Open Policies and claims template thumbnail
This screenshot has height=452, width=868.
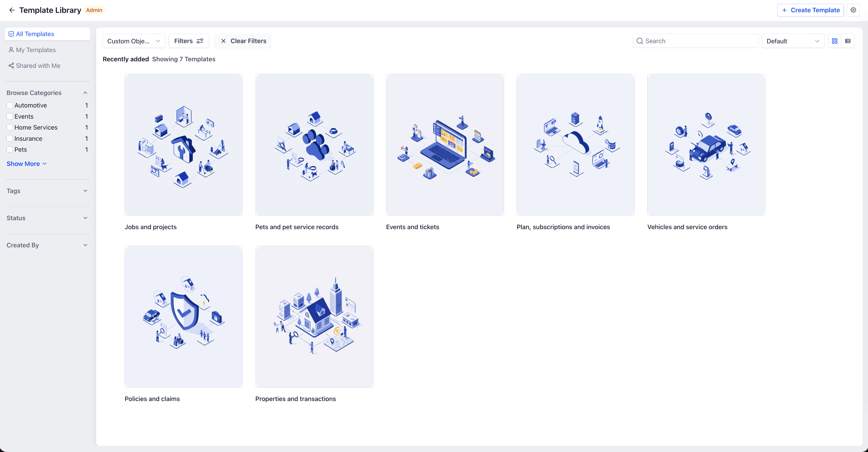pyautogui.click(x=183, y=316)
